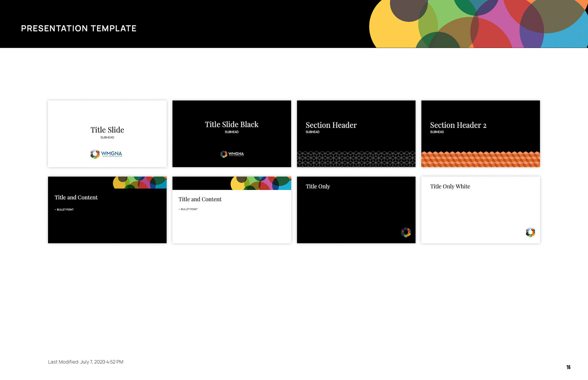Click the WMGNA logo on Title Slide

click(x=106, y=154)
